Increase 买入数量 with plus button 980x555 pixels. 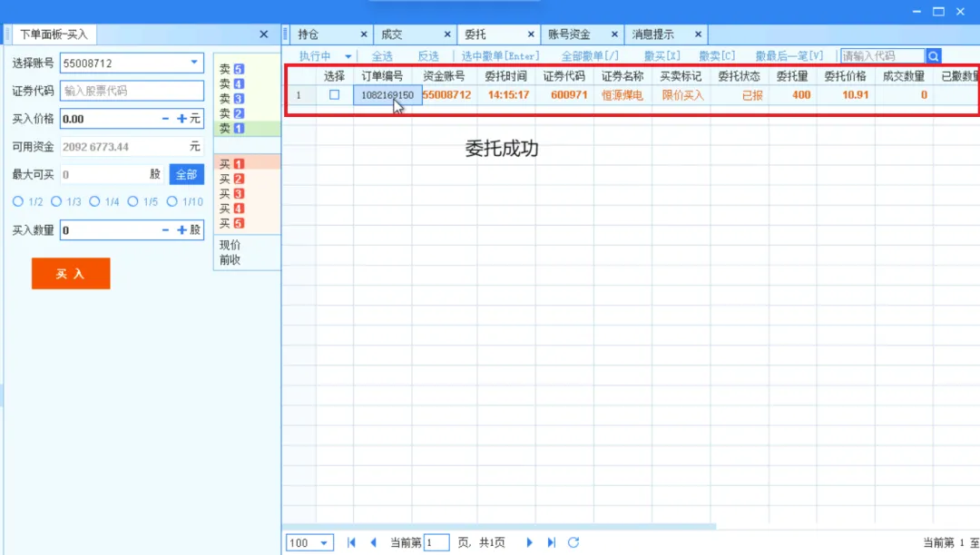(181, 230)
